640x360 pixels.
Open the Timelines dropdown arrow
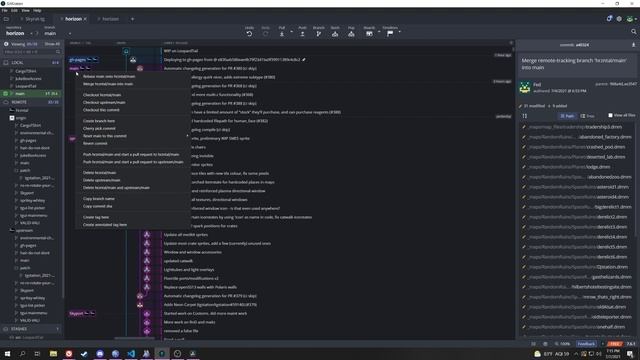coord(400,32)
